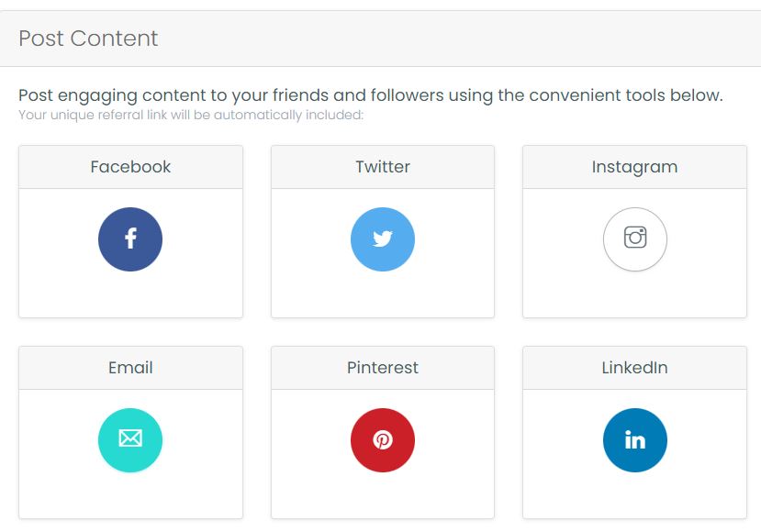Click the blue Twitter bird icon
761x532 pixels.
tap(383, 239)
